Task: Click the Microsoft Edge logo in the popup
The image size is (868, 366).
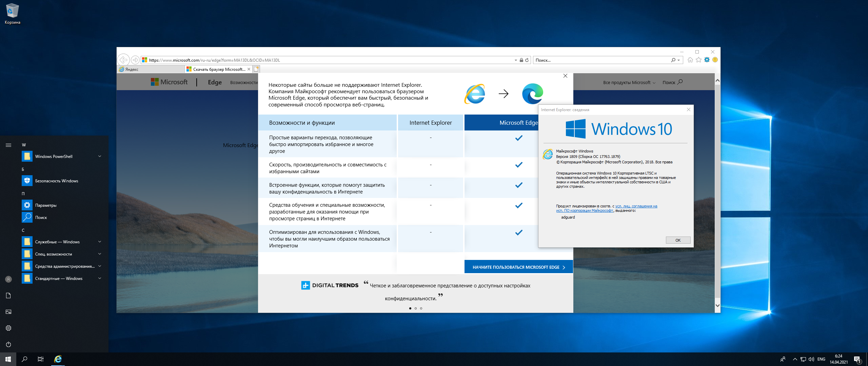Action: pyautogui.click(x=532, y=94)
